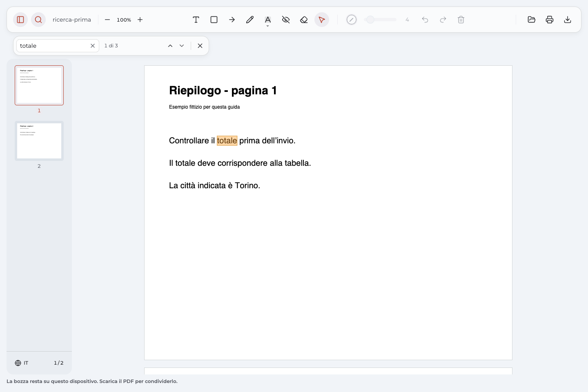The height and width of the screenshot is (392, 588).
Task: Click the 100% zoom level
Action: click(x=124, y=20)
